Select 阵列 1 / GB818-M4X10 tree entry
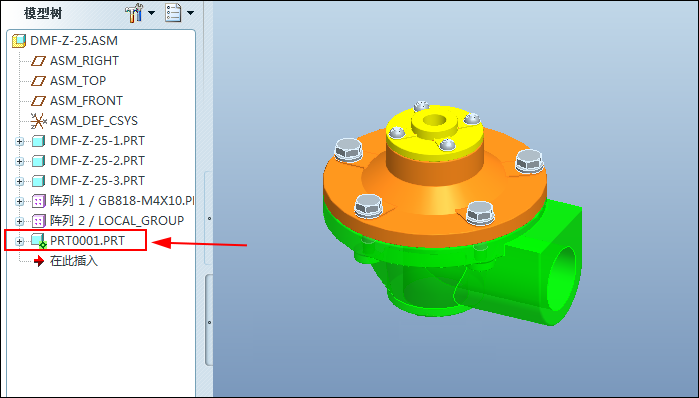The width and height of the screenshot is (699, 398). (x=122, y=201)
